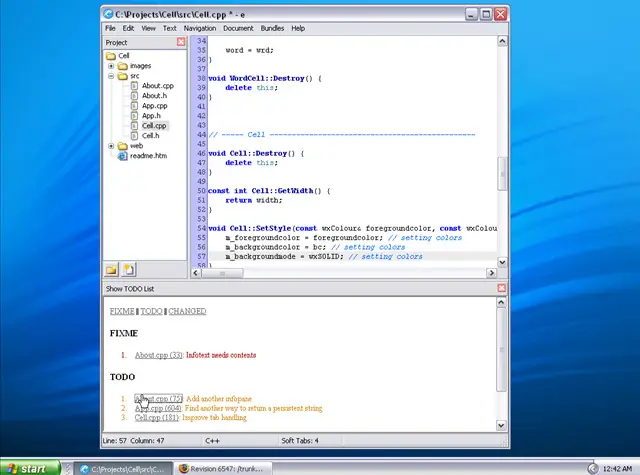Click Line: 57 Column: 47 status text
Image resolution: width=640 pixels, height=475 pixels.
coord(133,441)
